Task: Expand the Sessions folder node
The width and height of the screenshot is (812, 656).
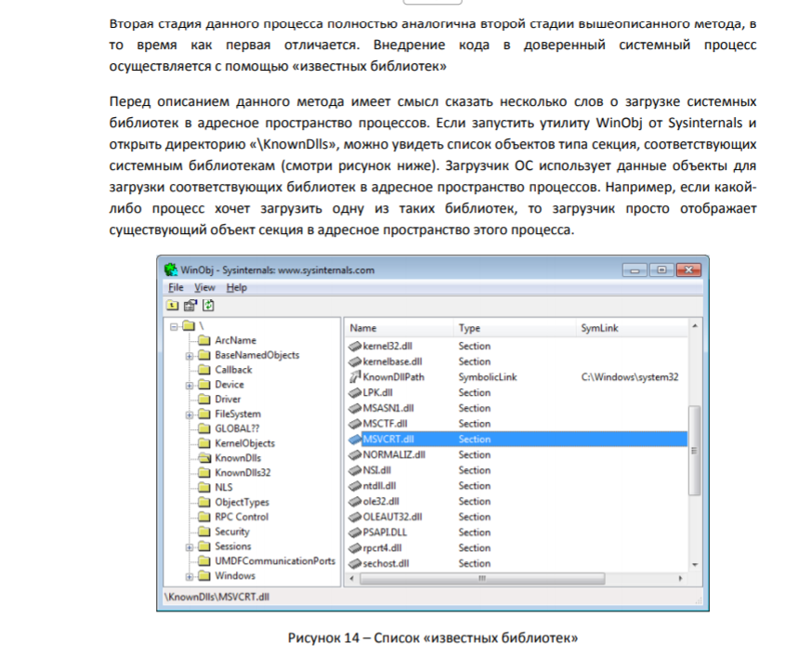Action: pyautogui.click(x=190, y=547)
